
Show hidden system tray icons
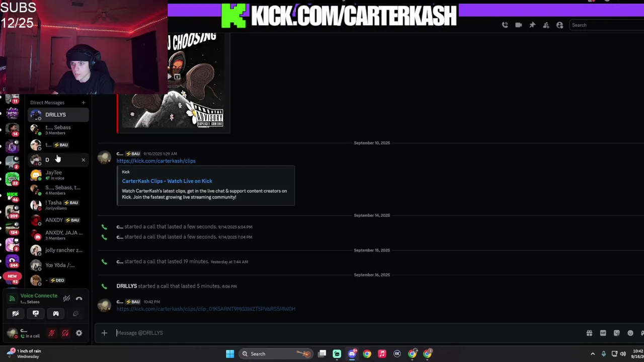coord(593,354)
